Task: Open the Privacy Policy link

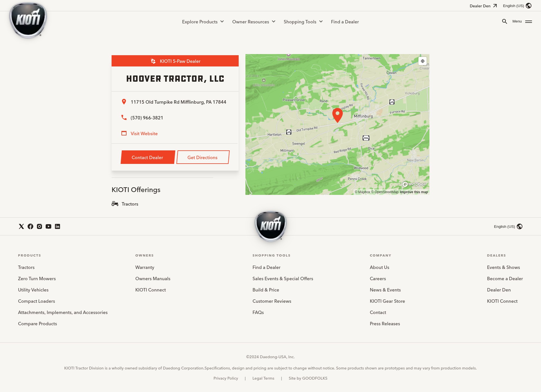Action: [226, 378]
